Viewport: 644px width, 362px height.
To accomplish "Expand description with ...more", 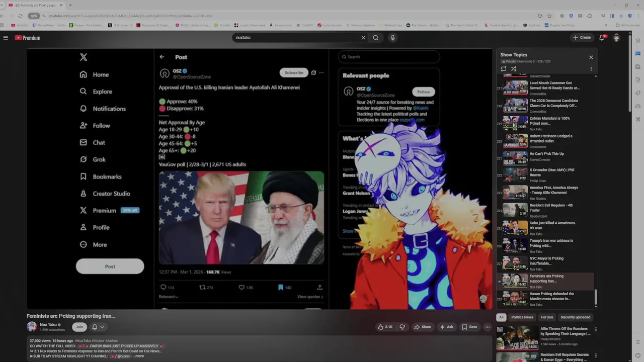I will tap(138, 356).
